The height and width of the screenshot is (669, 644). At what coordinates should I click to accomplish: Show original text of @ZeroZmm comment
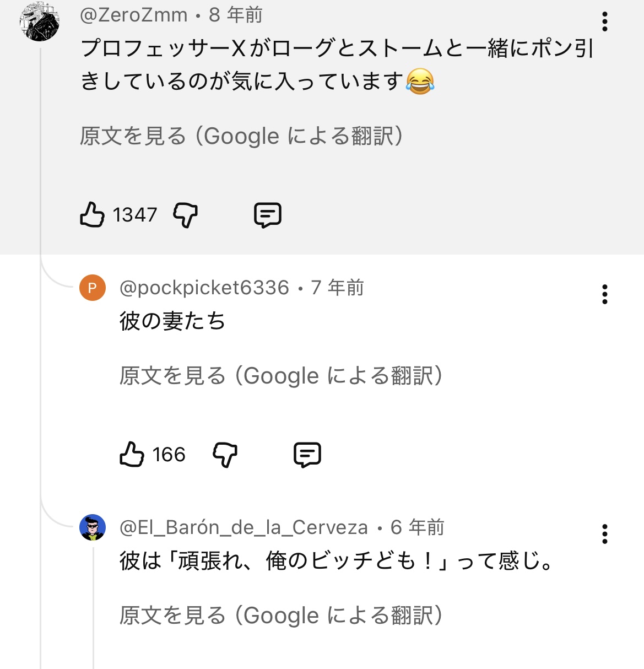coord(241,136)
